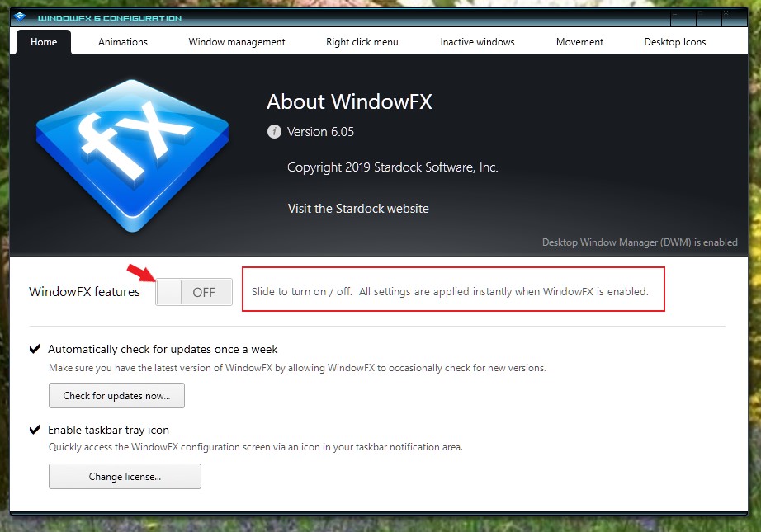Click the Desktop Window Manager status text
The image size is (761, 532).
tap(640, 242)
